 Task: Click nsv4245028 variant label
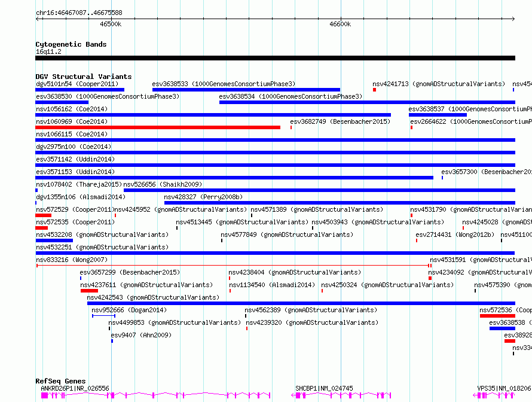[x=497, y=222]
